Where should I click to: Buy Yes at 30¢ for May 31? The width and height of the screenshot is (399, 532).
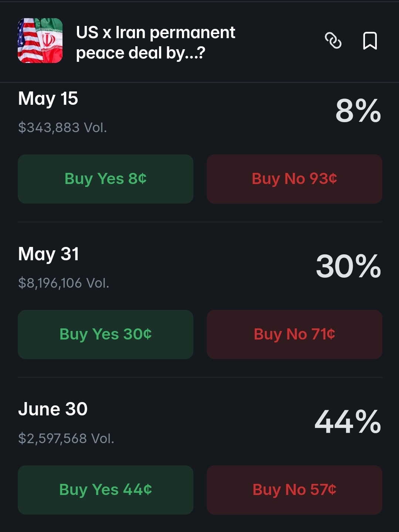pyautogui.click(x=105, y=334)
